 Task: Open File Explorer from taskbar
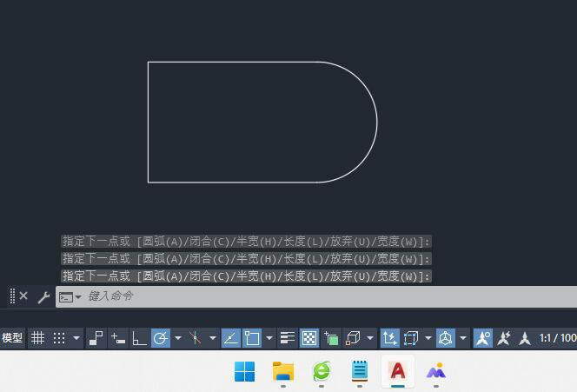tap(283, 371)
